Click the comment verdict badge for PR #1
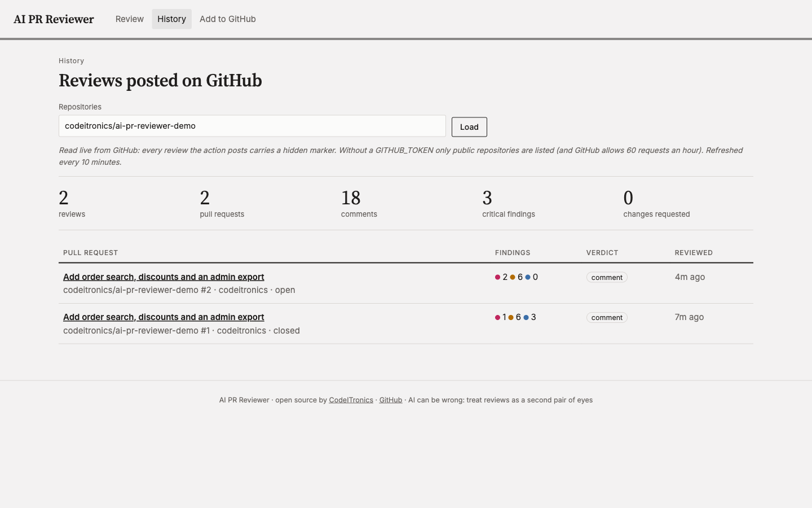The width and height of the screenshot is (812, 508). pos(607,318)
